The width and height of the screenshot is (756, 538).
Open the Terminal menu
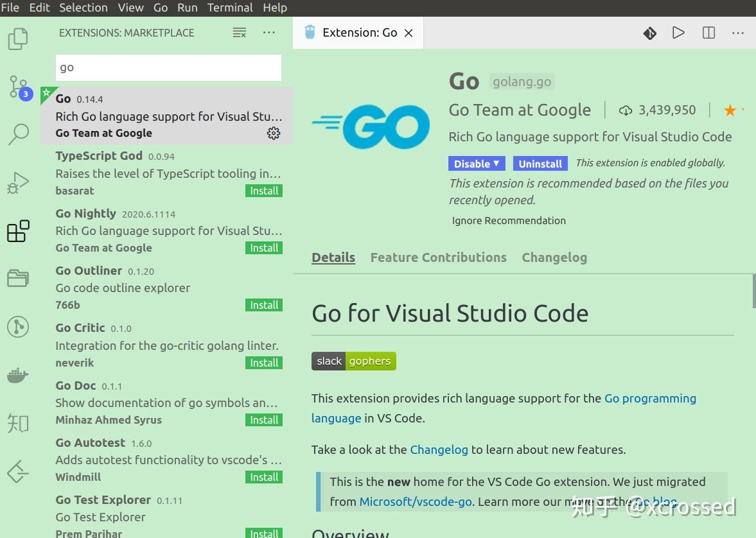click(x=229, y=8)
